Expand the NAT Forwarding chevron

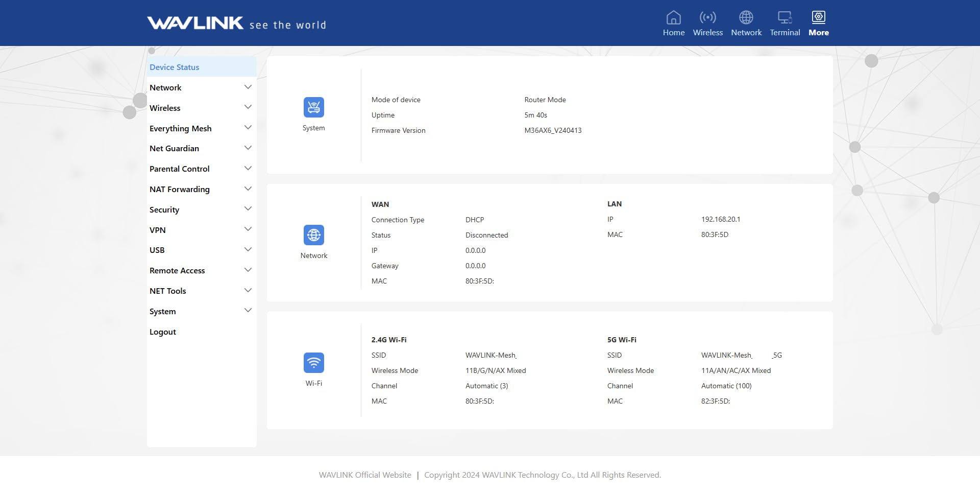point(248,189)
